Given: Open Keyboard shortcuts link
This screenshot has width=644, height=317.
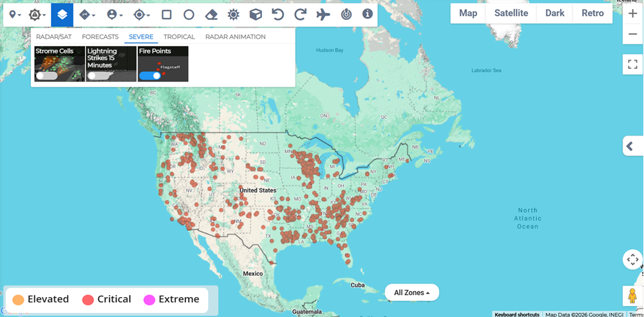Looking at the screenshot, I should pyautogui.click(x=516, y=314).
